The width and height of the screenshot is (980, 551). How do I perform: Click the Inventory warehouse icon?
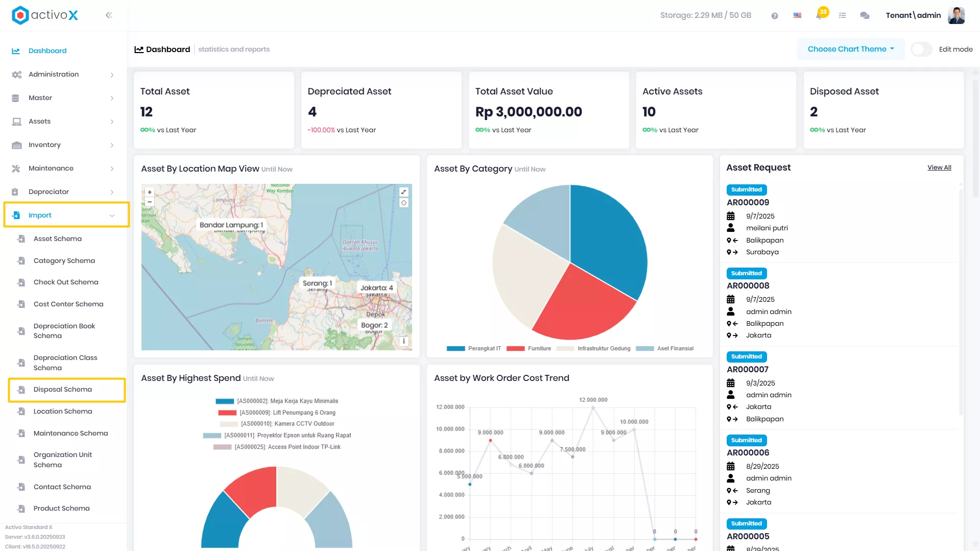point(16,145)
